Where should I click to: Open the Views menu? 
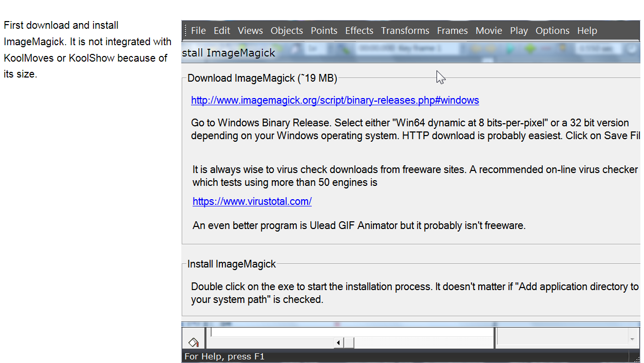point(251,31)
